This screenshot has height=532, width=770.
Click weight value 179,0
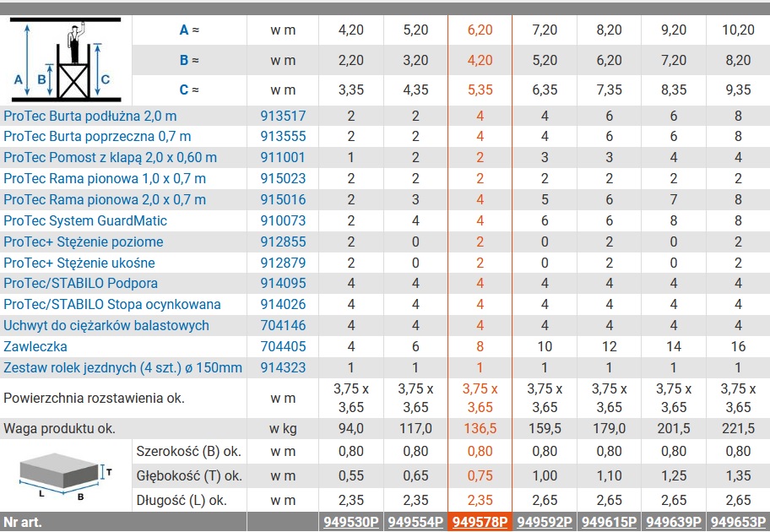(609, 428)
